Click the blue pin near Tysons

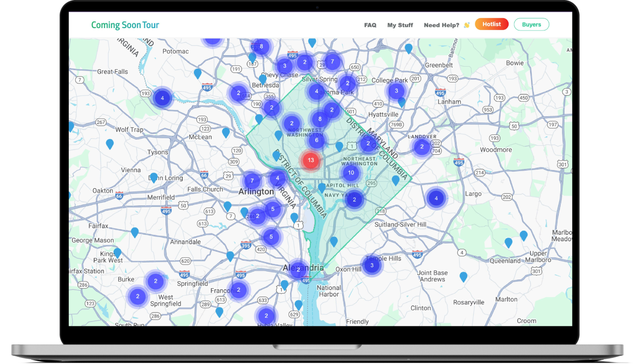110,143
